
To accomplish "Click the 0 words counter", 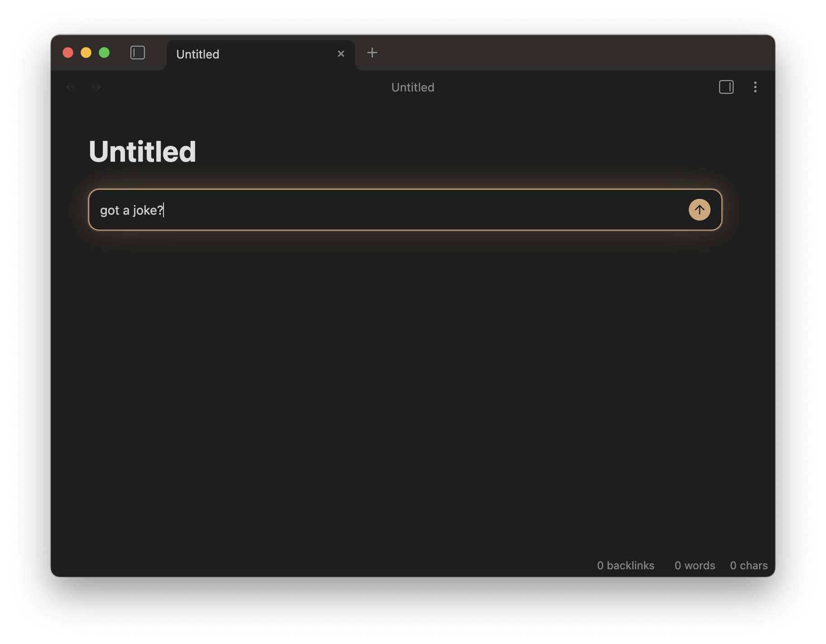I will pos(695,566).
